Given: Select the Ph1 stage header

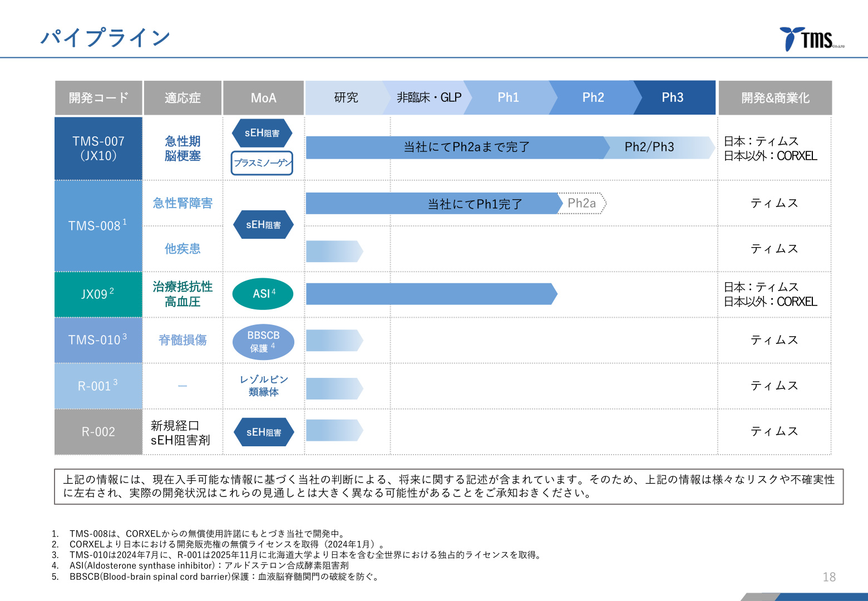Looking at the screenshot, I should pyautogui.click(x=509, y=97).
